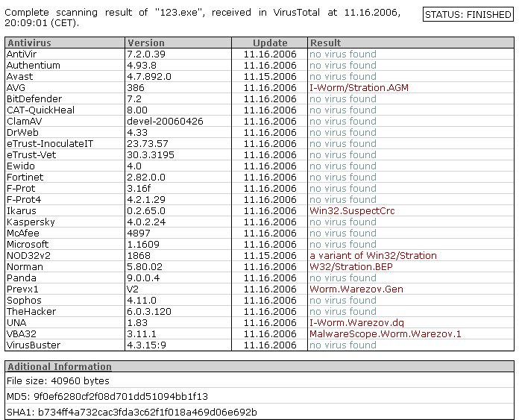Select the Prevx1 antivirus name
The height and width of the screenshot is (420, 519).
(22, 289)
